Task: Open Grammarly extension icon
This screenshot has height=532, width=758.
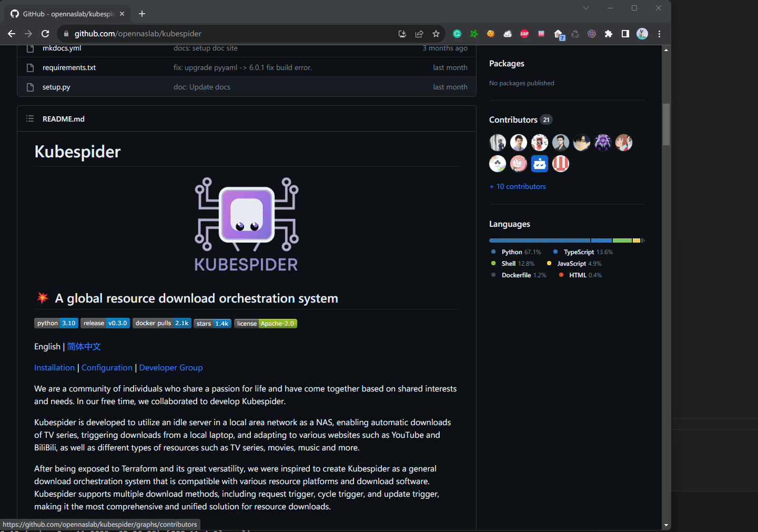Action: tap(457, 34)
